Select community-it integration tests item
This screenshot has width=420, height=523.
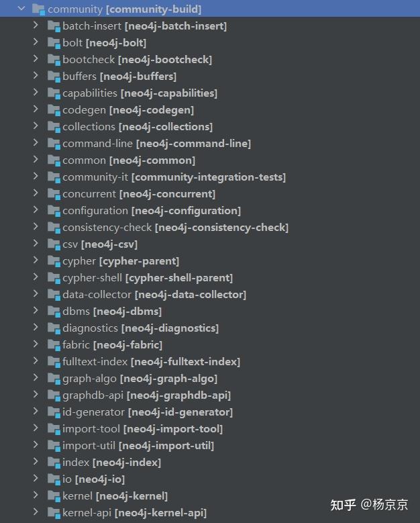click(174, 177)
